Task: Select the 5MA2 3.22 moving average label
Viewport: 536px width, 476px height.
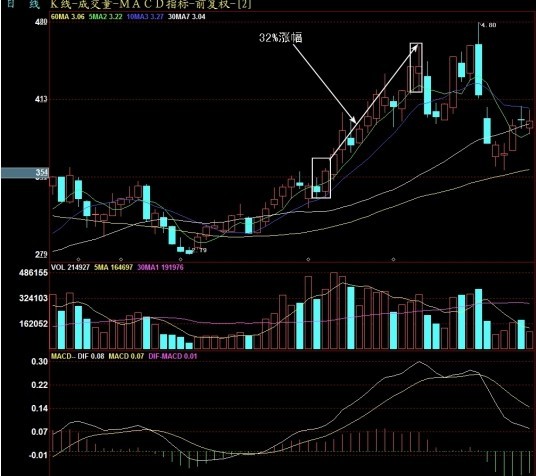Action: (x=105, y=16)
